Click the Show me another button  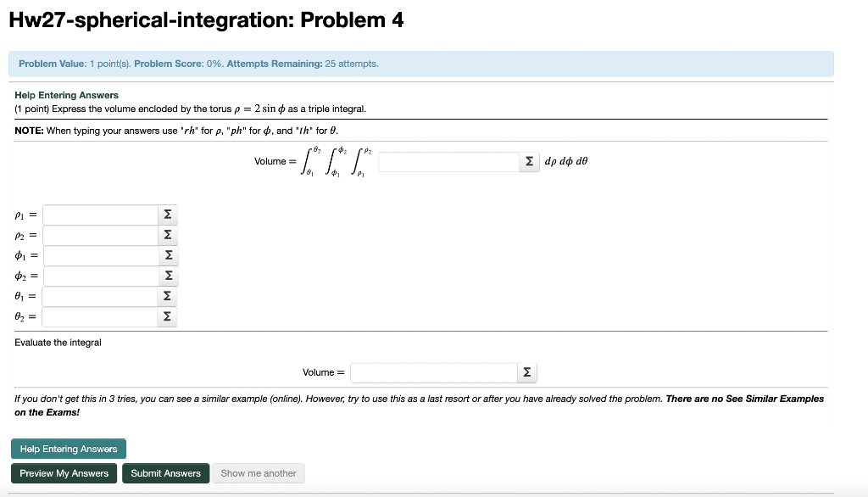click(x=258, y=473)
